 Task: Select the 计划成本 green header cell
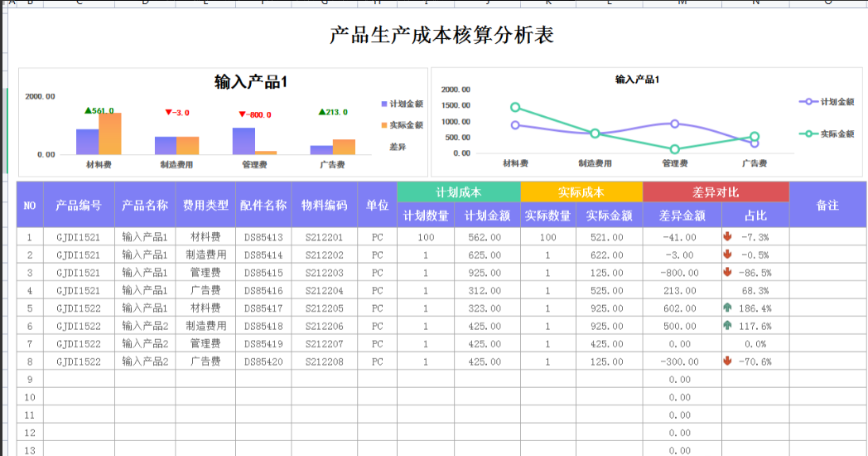(459, 192)
